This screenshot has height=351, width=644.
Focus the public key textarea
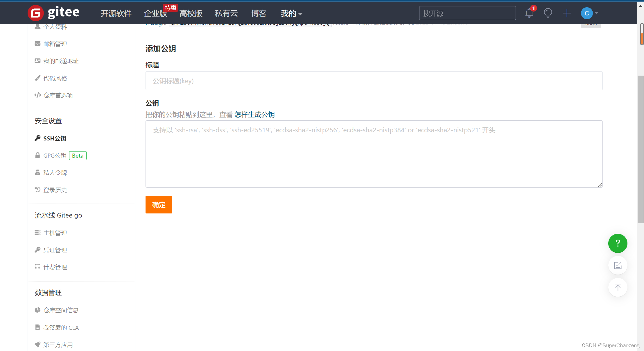click(x=374, y=154)
